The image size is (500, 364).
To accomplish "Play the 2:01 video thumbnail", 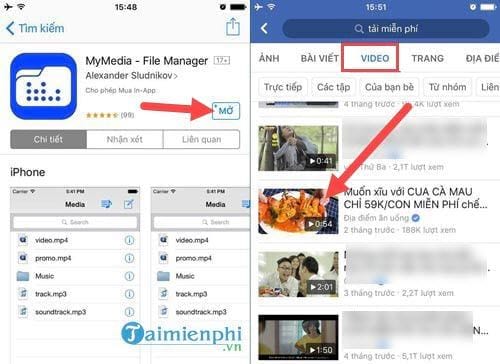I will (x=298, y=274).
